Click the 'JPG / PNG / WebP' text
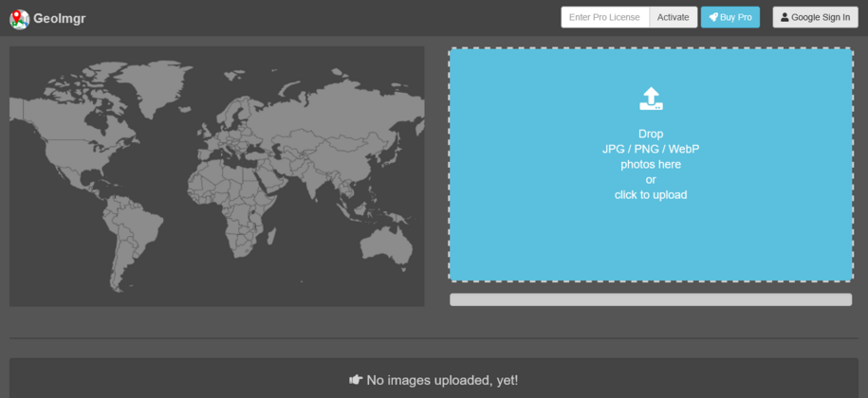Image resolution: width=868 pixels, height=398 pixels. pyautogui.click(x=651, y=149)
